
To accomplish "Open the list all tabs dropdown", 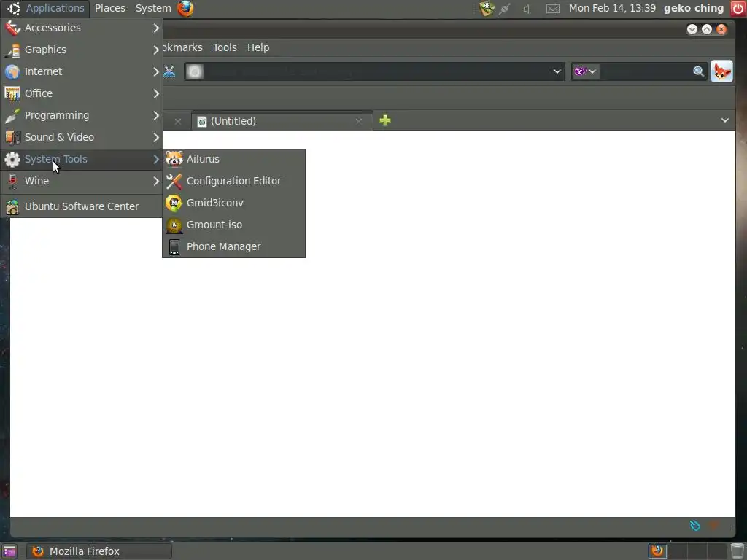I will pos(724,120).
